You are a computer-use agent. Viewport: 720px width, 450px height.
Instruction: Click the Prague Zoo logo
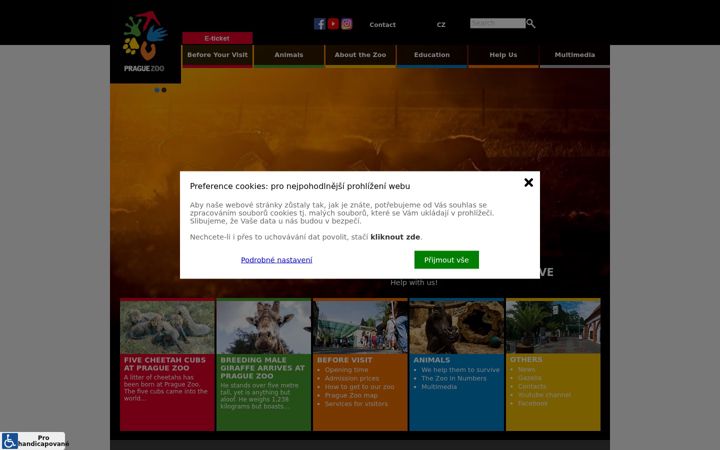[145, 42]
